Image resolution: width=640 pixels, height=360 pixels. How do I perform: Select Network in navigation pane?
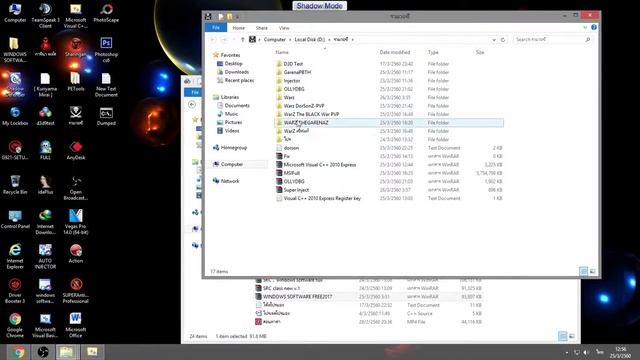230,181
